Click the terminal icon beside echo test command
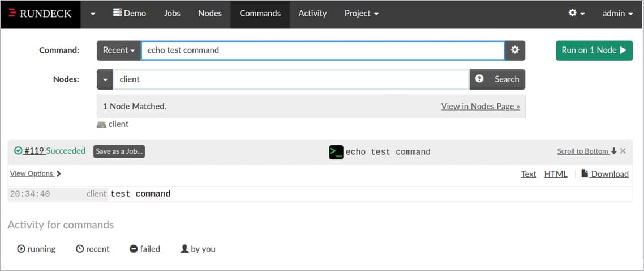Screen dimensions: 644x271 coord(336,152)
